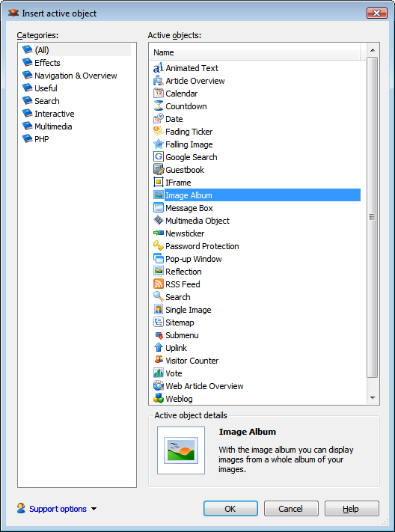The height and width of the screenshot is (532, 395).
Task: Click the scrollbar up arrow
Action: pos(373,50)
